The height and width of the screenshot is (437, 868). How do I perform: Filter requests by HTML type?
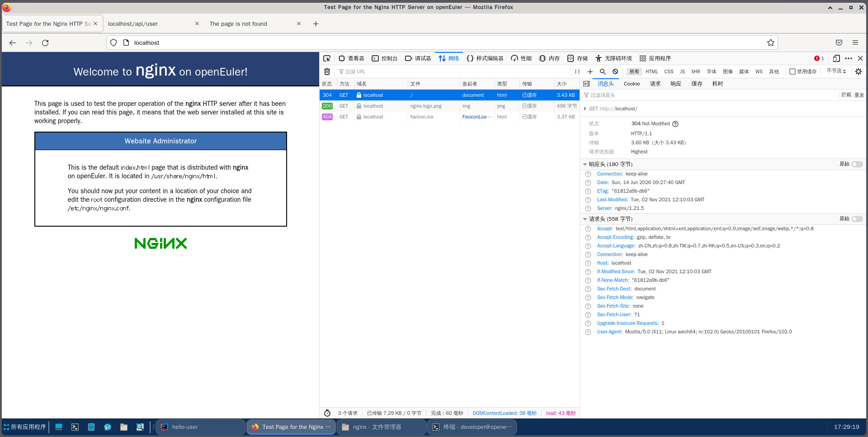tap(652, 71)
